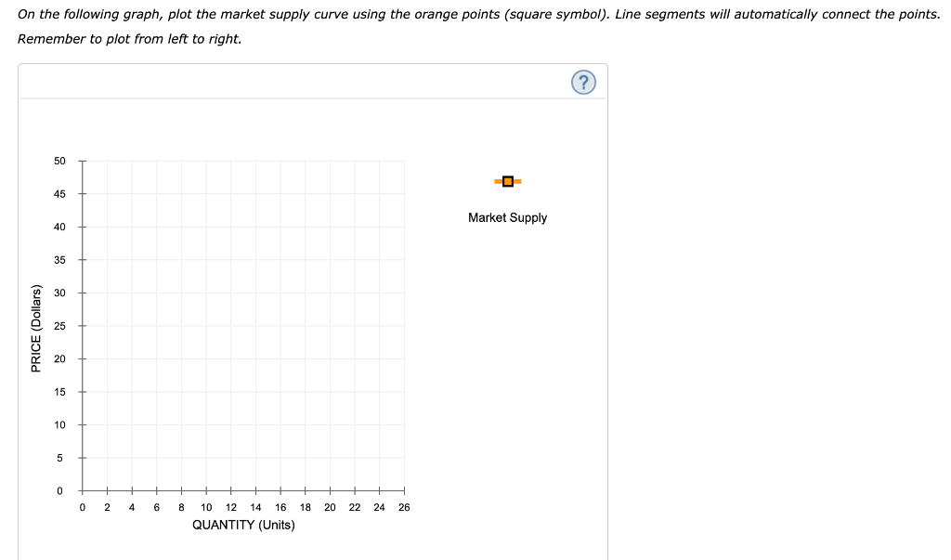Click the QUANTITY (Units) axis title

[242, 524]
